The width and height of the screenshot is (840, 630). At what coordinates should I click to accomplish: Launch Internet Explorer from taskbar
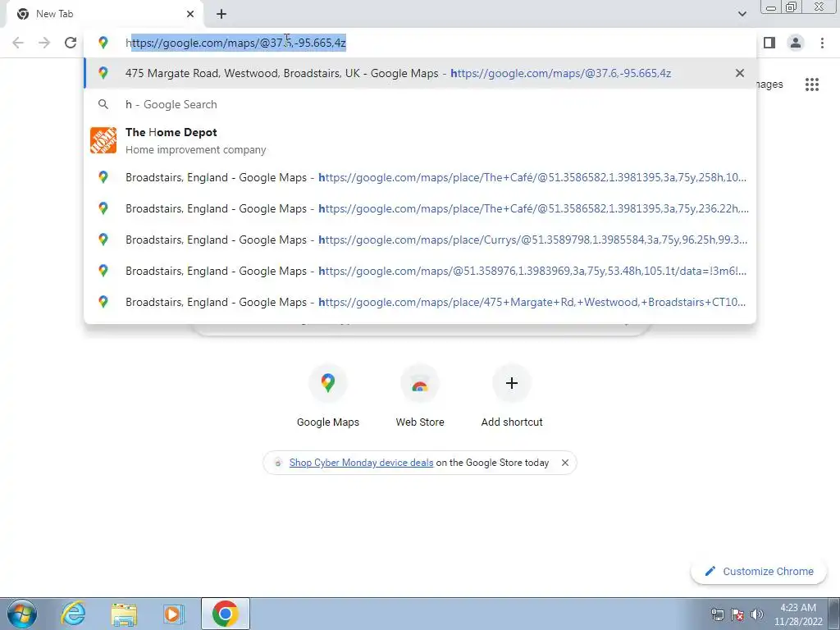pos(73,614)
